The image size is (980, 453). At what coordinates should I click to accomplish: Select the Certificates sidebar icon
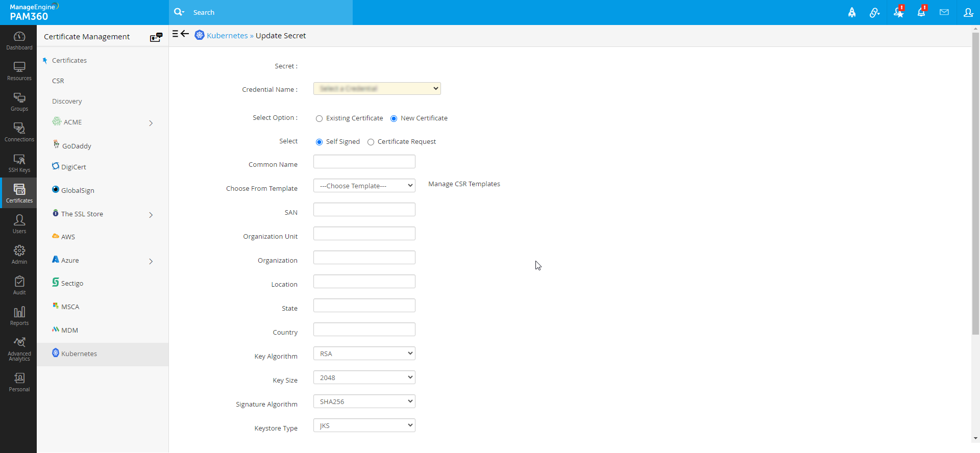point(19,193)
